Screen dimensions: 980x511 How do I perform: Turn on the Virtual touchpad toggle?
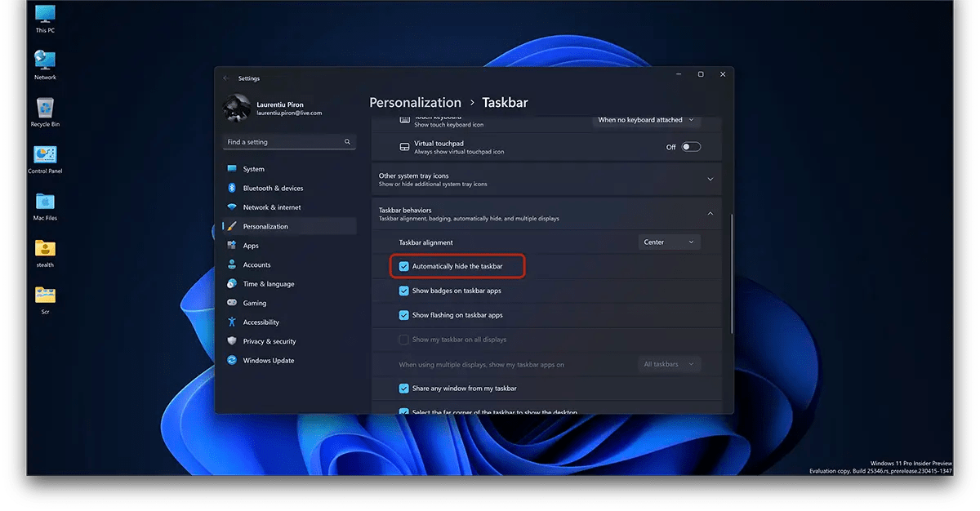(690, 145)
